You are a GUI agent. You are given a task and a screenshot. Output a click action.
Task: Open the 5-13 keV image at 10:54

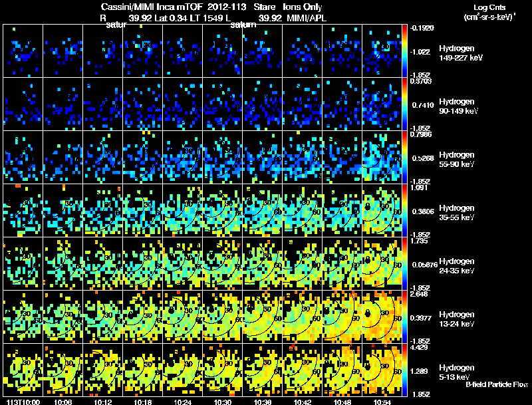coord(382,370)
